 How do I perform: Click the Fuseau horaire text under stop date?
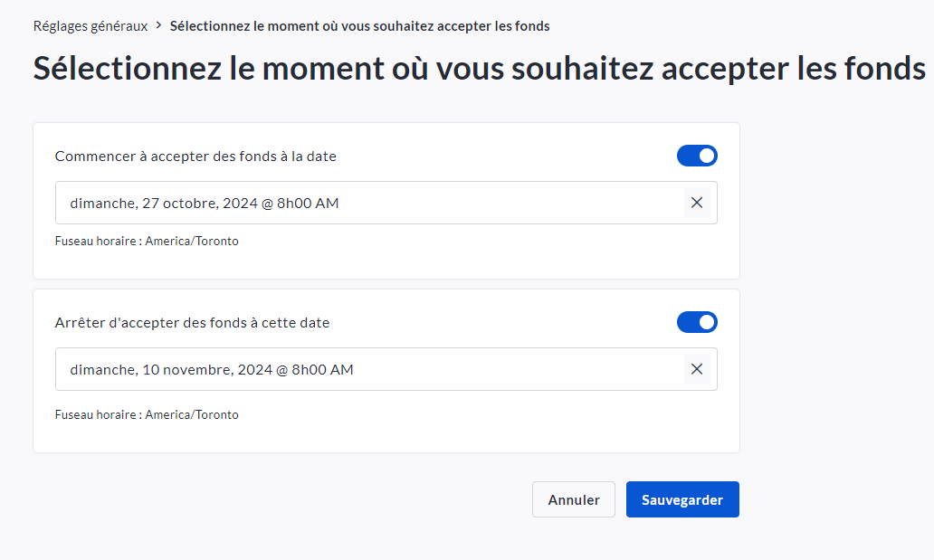coord(147,415)
